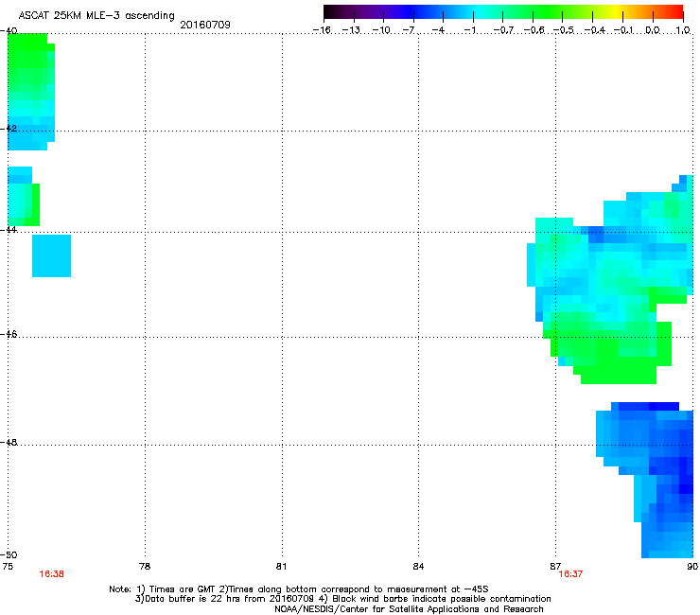Viewport: 700px width, 615px height.
Task: Click the 1.0 color scale label
Action: (682, 30)
